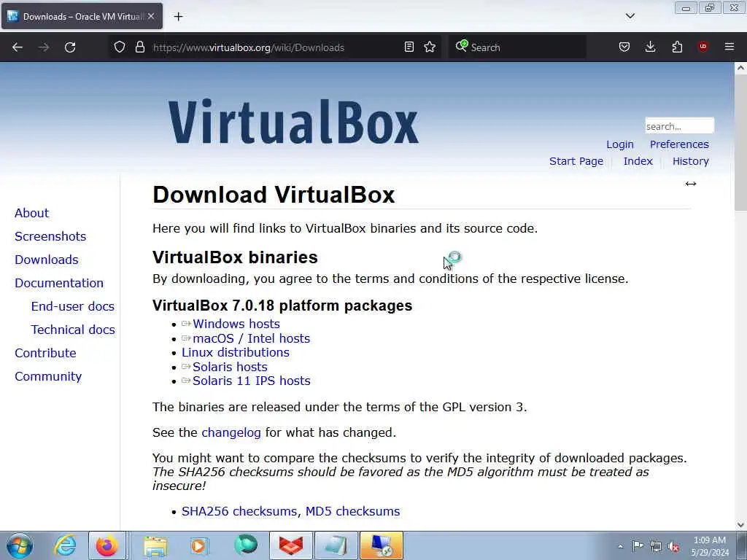Go to the Start Page link

(x=576, y=161)
